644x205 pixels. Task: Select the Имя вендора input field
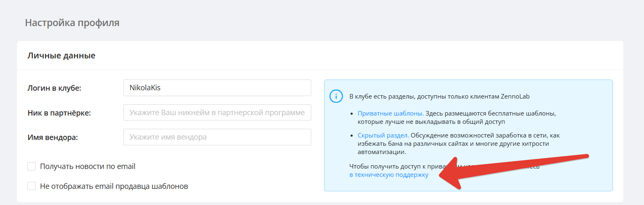[217, 137]
